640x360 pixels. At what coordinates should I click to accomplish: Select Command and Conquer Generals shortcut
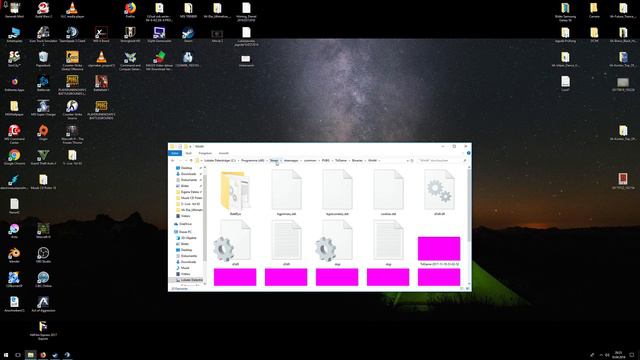pyautogui.click(x=130, y=60)
